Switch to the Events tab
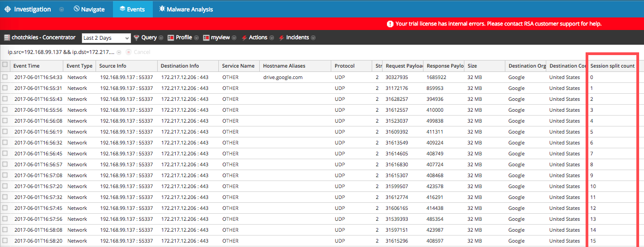This screenshot has height=247, width=644. [132, 9]
